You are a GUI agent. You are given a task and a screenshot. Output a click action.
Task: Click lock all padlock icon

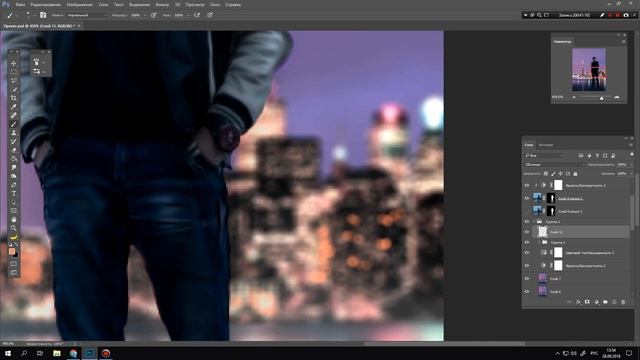click(575, 174)
